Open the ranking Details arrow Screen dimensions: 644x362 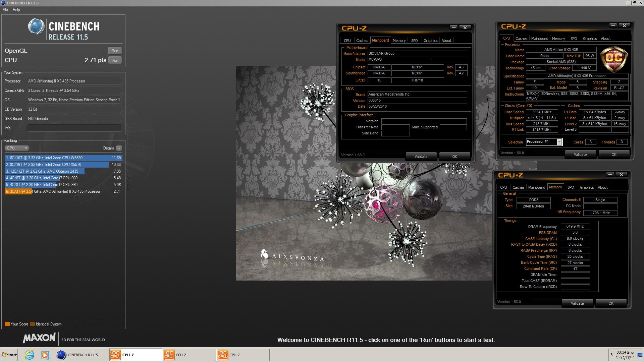(119, 148)
